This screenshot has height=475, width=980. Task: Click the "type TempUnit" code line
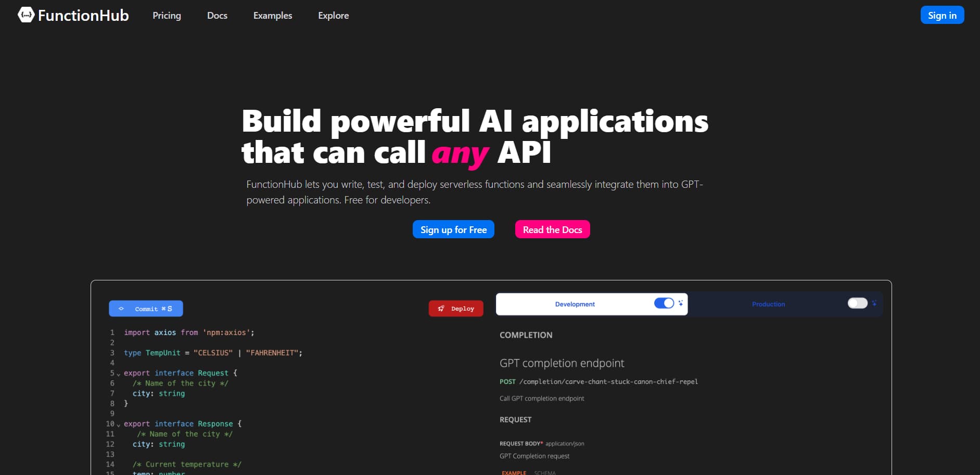click(x=213, y=353)
